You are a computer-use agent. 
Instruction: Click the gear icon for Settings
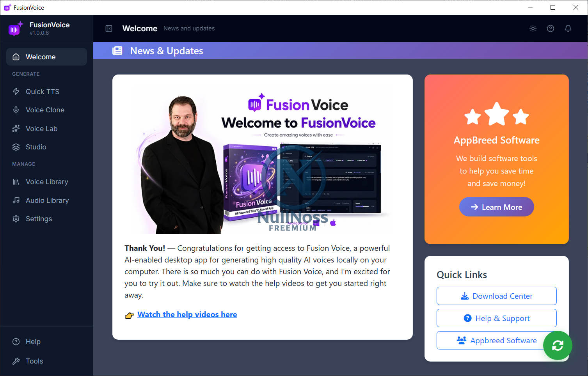click(x=16, y=219)
